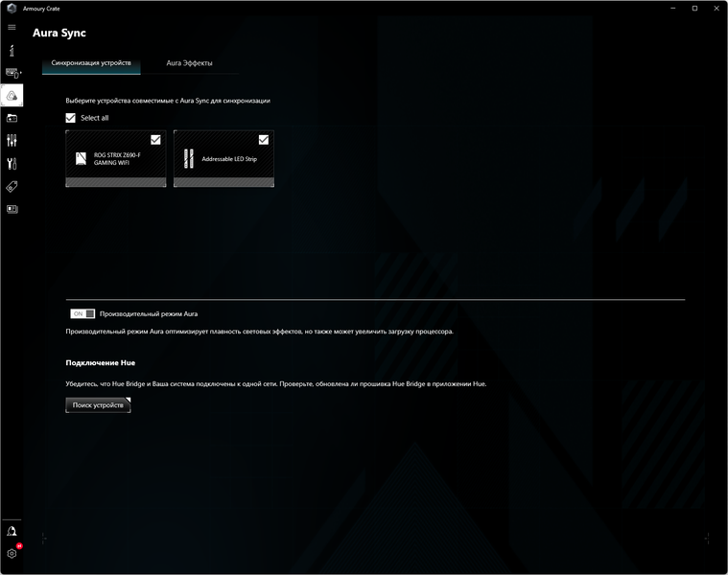The width and height of the screenshot is (728, 575).
Task: Toggle the Select all checkbox
Action: pyautogui.click(x=71, y=118)
